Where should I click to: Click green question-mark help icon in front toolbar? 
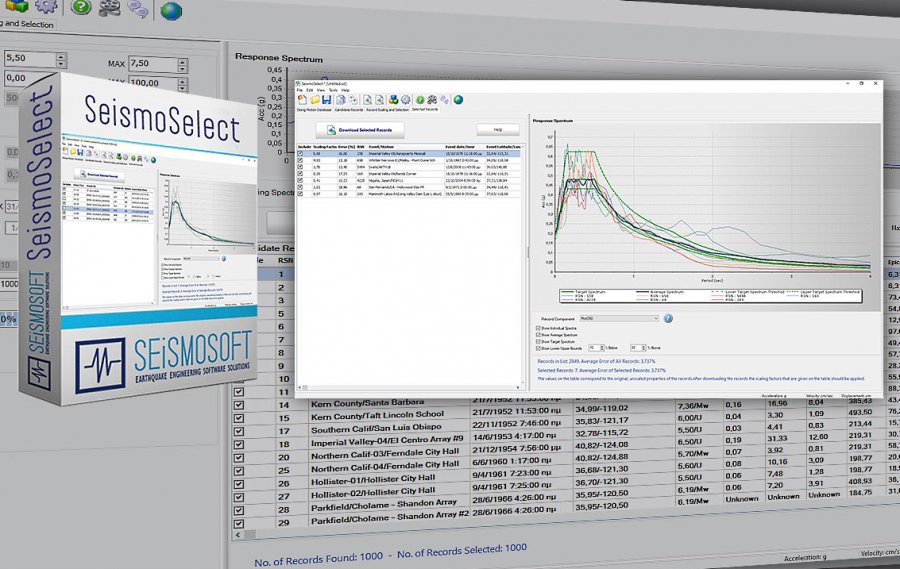(420, 99)
